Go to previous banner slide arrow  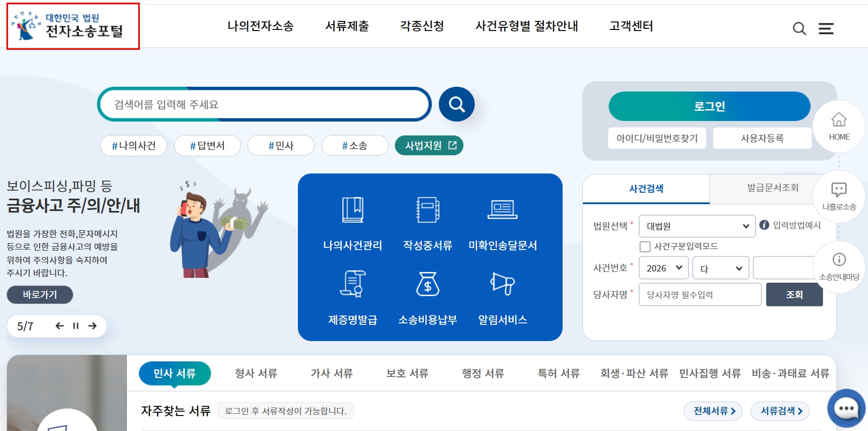[59, 326]
